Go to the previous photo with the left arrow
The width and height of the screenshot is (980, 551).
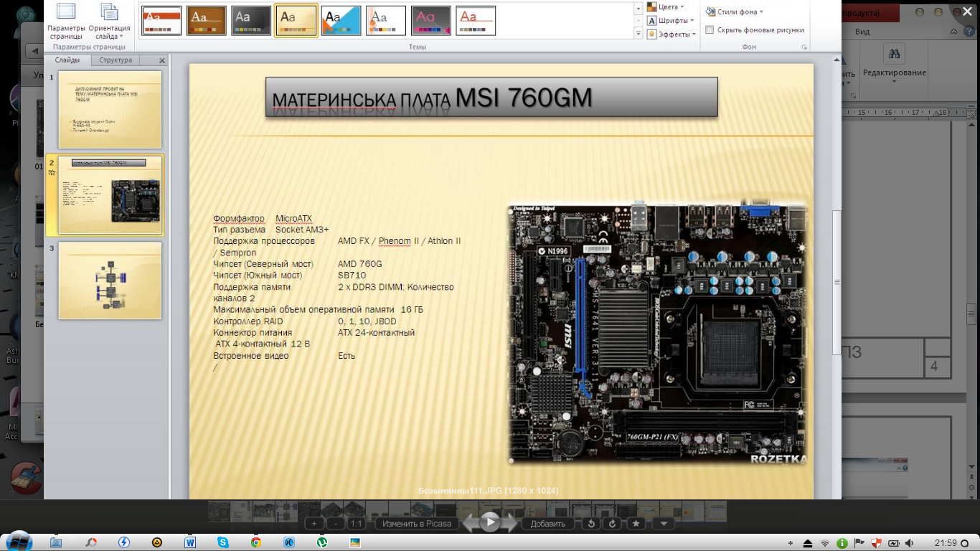pyautogui.click(x=470, y=524)
